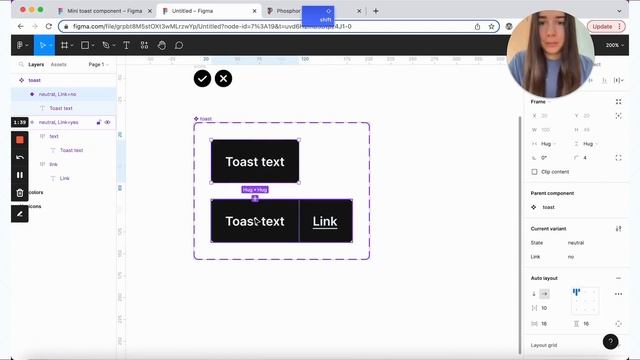Delete the recording with trash icon
Screen dimensions: 640x360
[20, 193]
